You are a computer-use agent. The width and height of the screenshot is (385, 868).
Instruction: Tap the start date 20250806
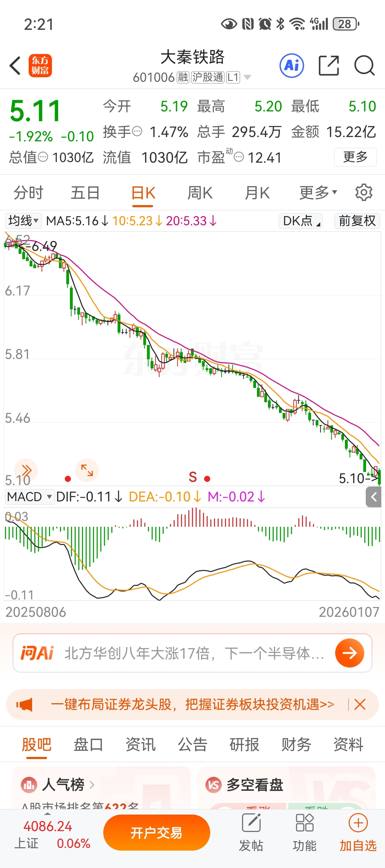36,612
